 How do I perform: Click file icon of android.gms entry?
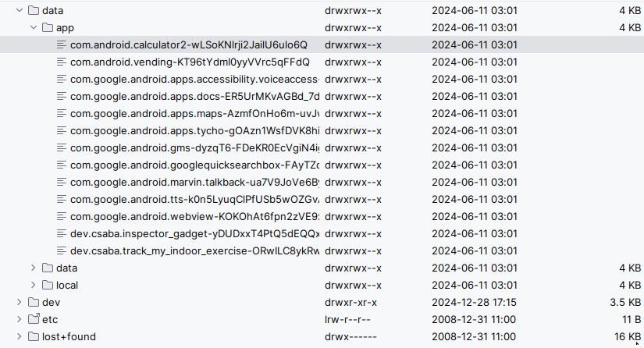[62, 147]
